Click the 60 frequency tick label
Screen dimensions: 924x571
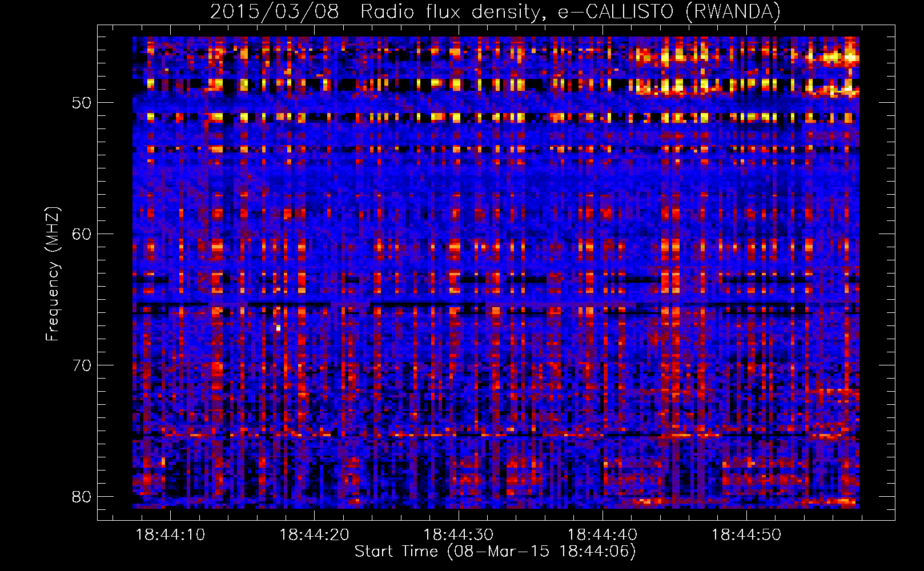pos(82,234)
